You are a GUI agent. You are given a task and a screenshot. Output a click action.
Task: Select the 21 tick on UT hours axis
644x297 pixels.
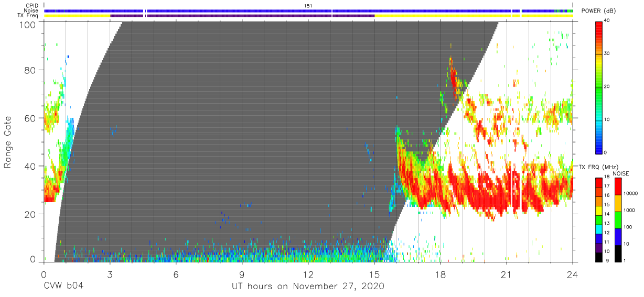click(x=507, y=274)
